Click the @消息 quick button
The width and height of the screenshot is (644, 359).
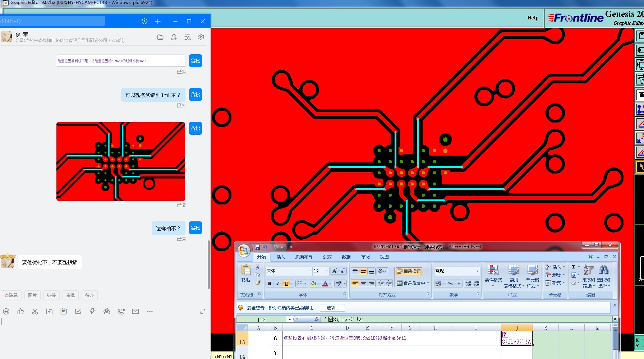coord(11,295)
